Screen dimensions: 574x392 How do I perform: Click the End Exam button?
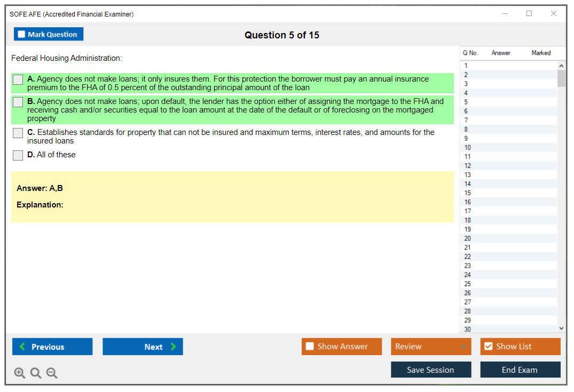tap(520, 370)
